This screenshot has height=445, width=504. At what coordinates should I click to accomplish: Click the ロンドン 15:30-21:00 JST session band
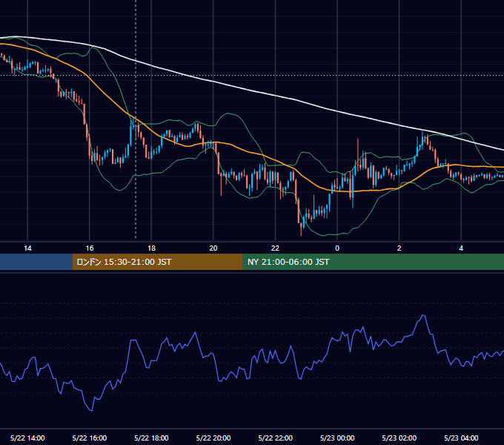(157, 262)
